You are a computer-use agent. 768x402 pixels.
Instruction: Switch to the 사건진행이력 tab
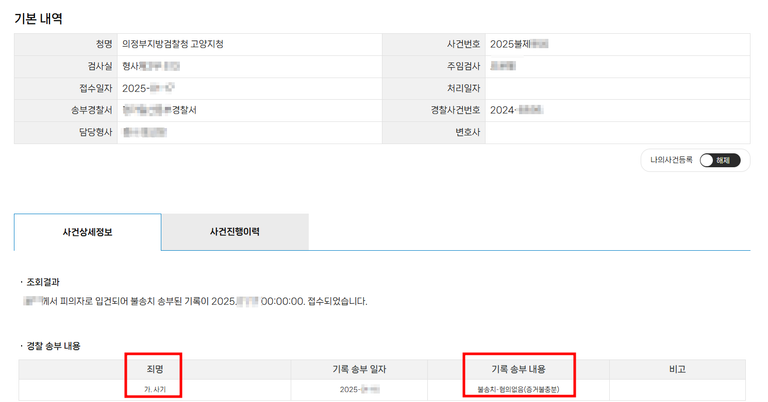pos(235,232)
